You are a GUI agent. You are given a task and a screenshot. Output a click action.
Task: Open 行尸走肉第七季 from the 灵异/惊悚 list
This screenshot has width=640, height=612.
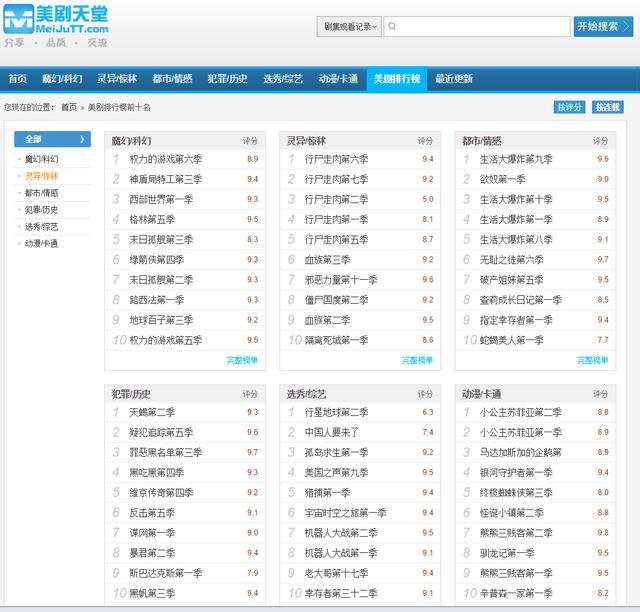click(336, 179)
